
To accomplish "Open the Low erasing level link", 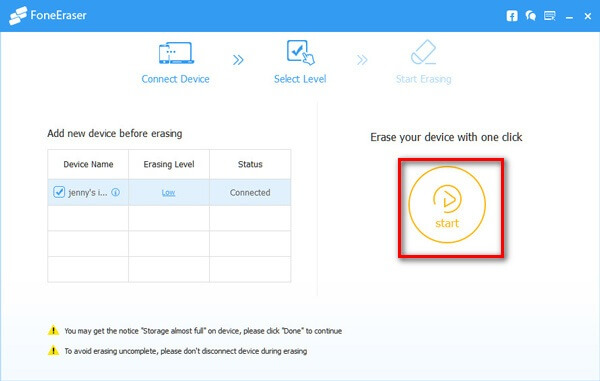I will tap(168, 192).
